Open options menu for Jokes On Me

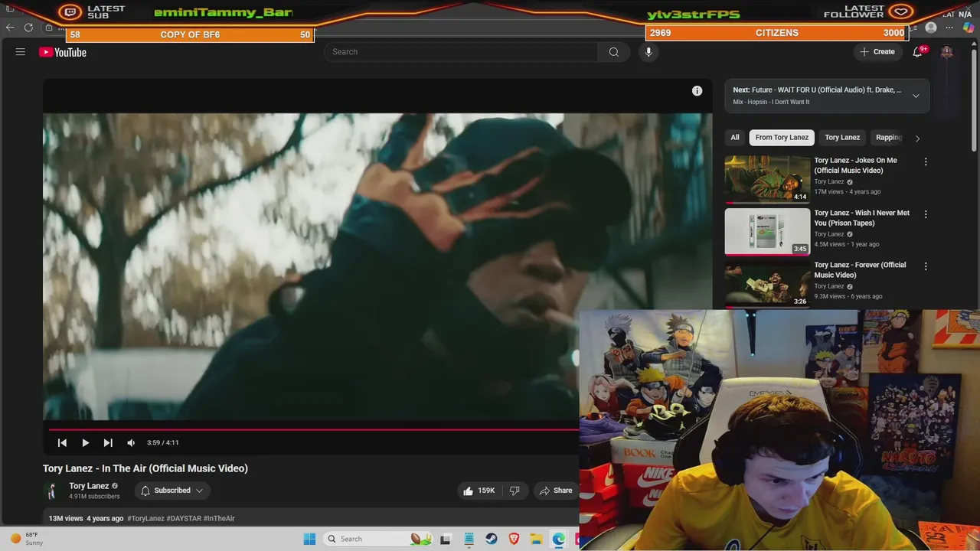(x=926, y=162)
